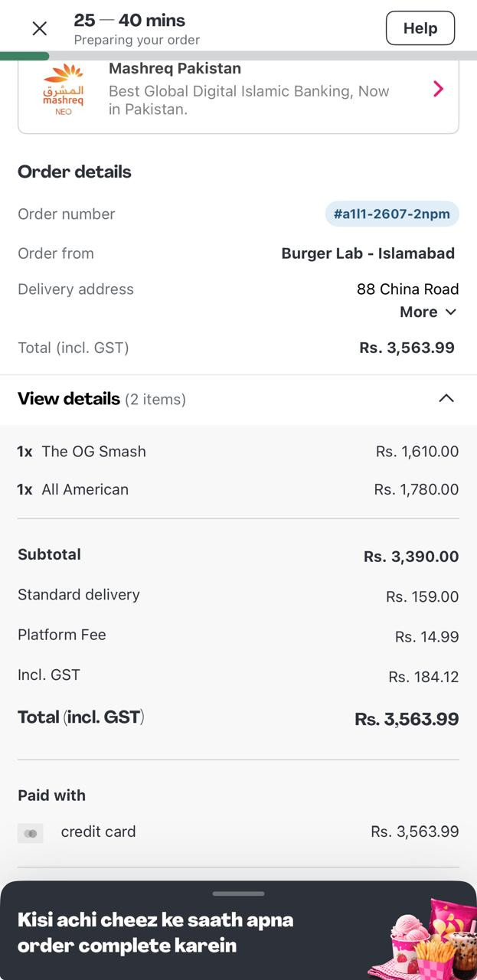The width and height of the screenshot is (477, 980).
Task: Tap the View details heading
Action: (x=69, y=399)
